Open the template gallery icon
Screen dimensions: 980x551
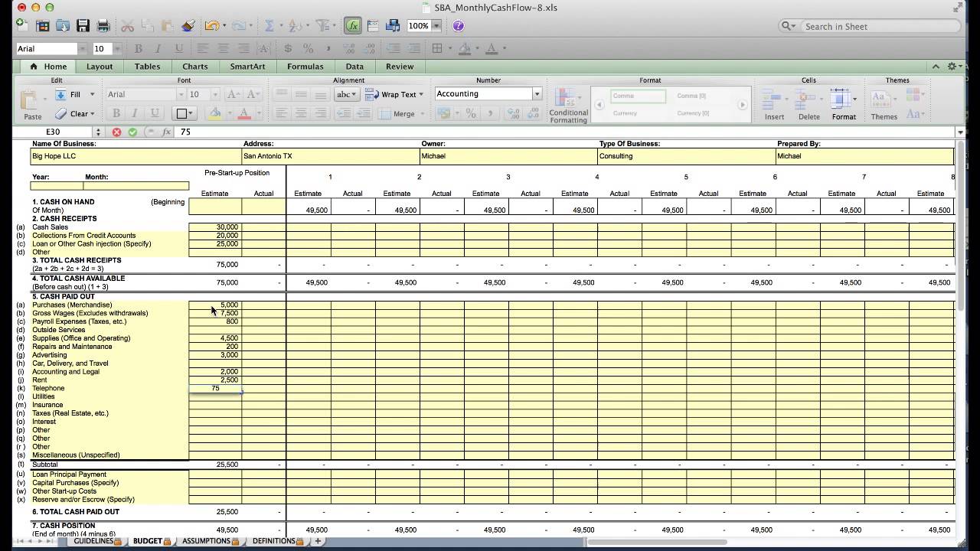click(43, 25)
